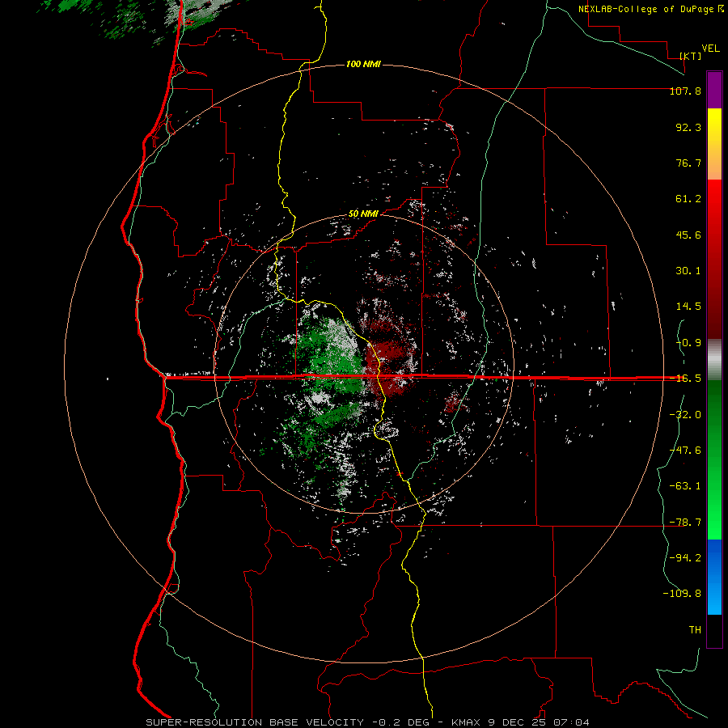Click the Super-Resolution Base Velocity caption

pyautogui.click(x=368, y=722)
